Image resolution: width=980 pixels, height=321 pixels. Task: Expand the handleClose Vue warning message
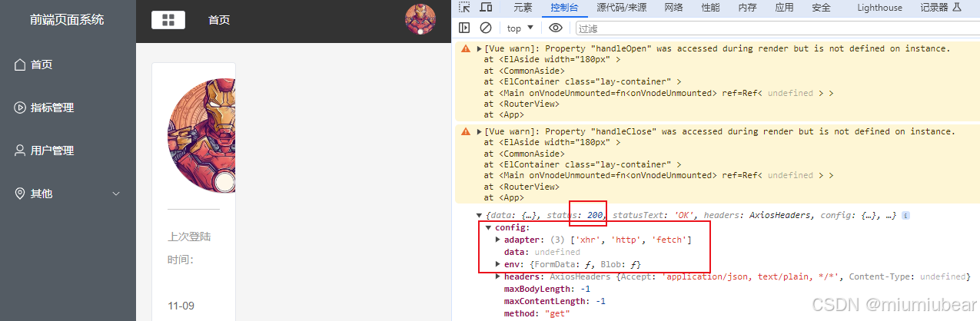pos(480,131)
